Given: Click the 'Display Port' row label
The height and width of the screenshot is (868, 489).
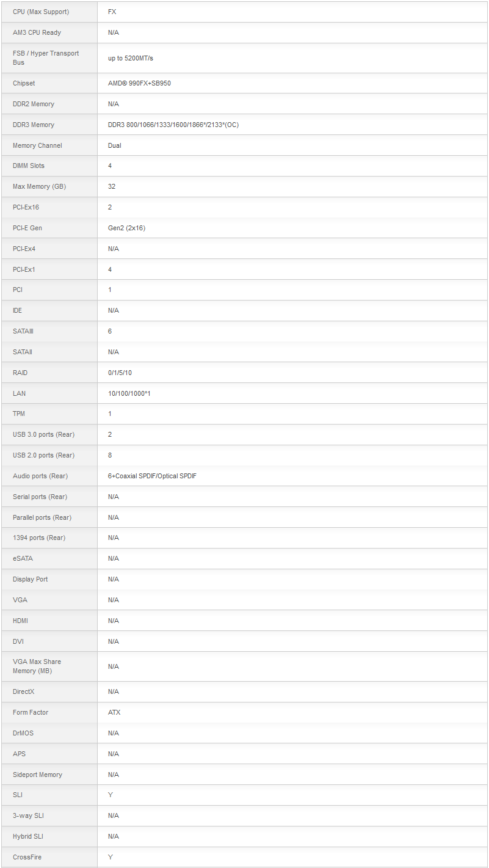Looking at the screenshot, I should pyautogui.click(x=30, y=579).
